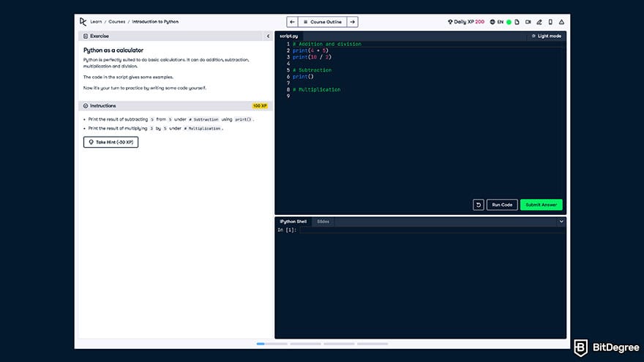Click the '# Addition and division' comment
The width and height of the screenshot is (644, 362).
coord(327,44)
